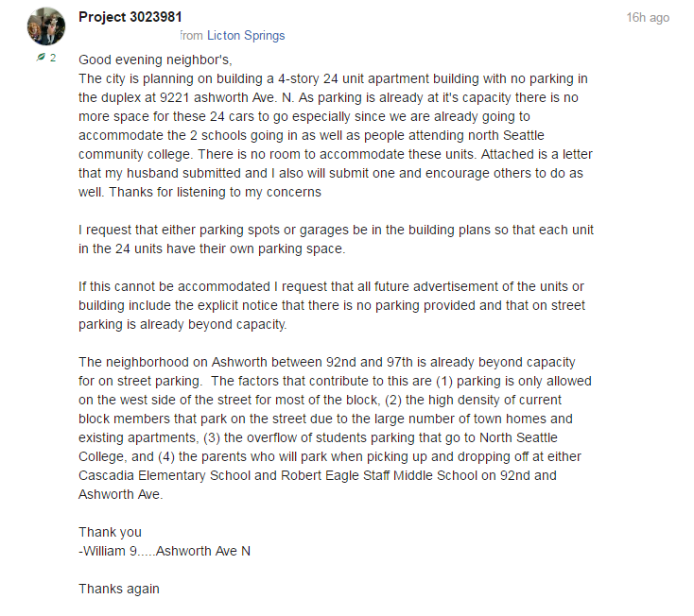Click the "from" label before Licton Springs
This screenshot has width=694, height=616.
(x=191, y=36)
